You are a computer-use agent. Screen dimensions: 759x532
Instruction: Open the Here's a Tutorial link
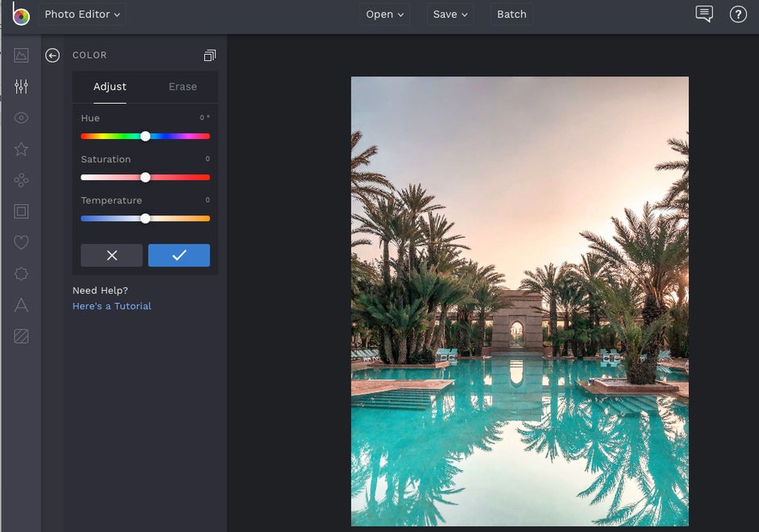[112, 306]
